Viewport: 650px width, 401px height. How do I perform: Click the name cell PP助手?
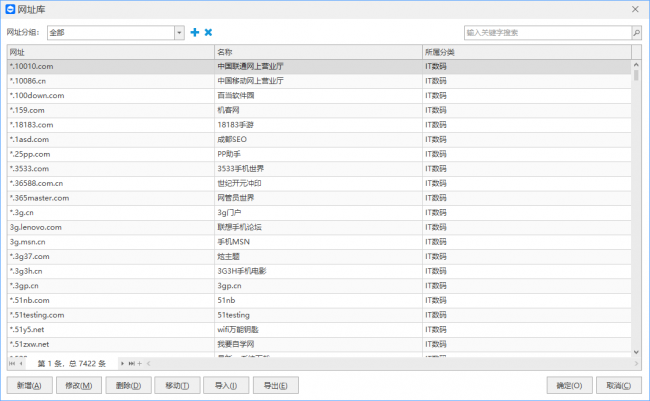pos(318,154)
